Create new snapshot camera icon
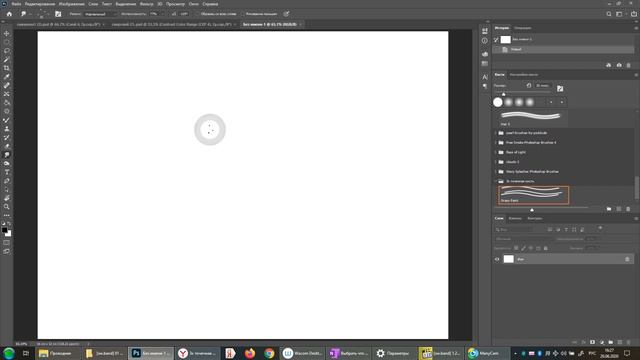The height and width of the screenshot is (360, 640). pyautogui.click(x=619, y=65)
